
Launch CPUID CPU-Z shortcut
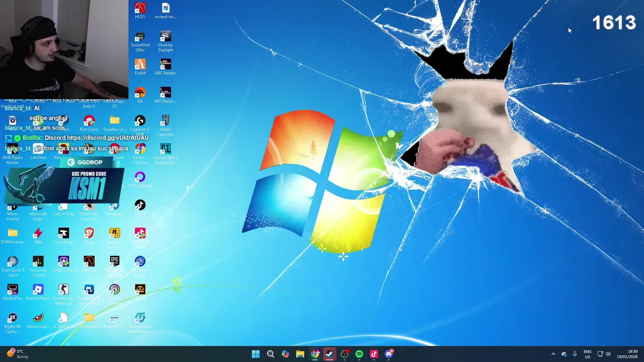coord(63,264)
